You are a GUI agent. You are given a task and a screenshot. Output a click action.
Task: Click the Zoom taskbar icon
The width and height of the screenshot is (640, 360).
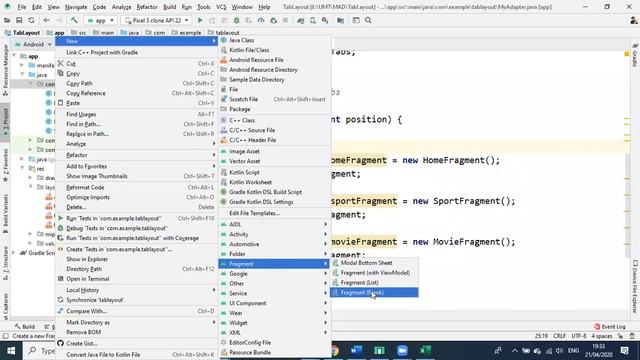coord(402,351)
